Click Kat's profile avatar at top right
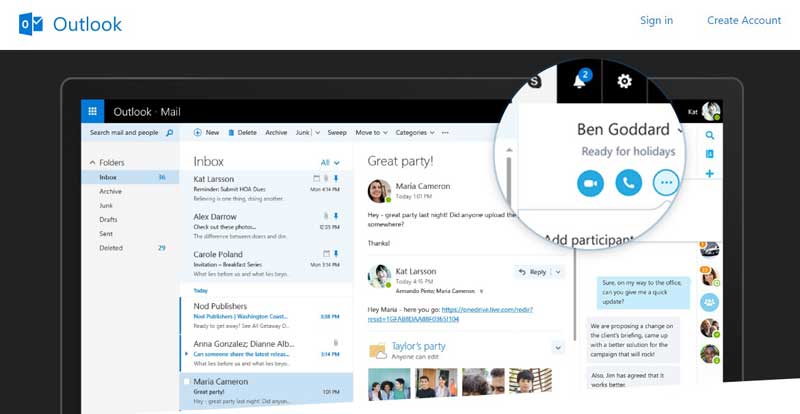 pyautogui.click(x=711, y=111)
